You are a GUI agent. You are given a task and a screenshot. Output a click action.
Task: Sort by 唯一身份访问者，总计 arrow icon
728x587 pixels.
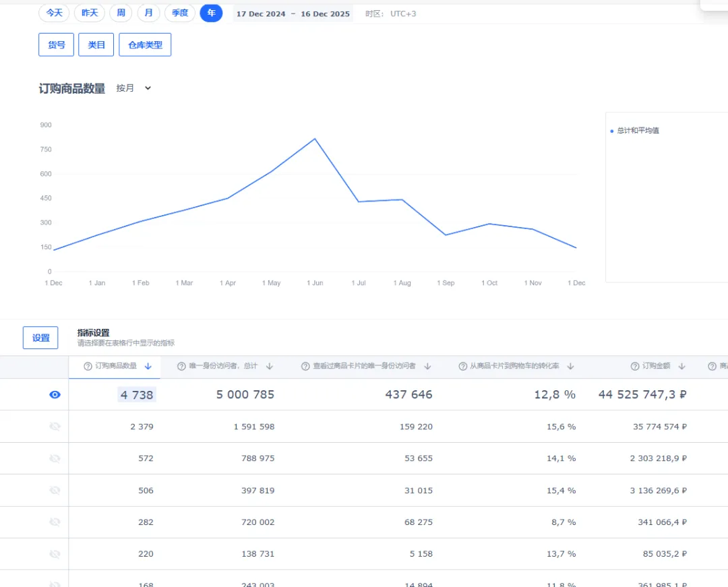click(270, 366)
